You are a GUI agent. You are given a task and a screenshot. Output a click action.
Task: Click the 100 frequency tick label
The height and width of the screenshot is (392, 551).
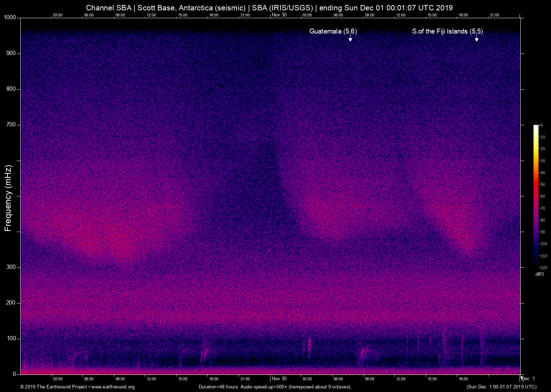11,338
